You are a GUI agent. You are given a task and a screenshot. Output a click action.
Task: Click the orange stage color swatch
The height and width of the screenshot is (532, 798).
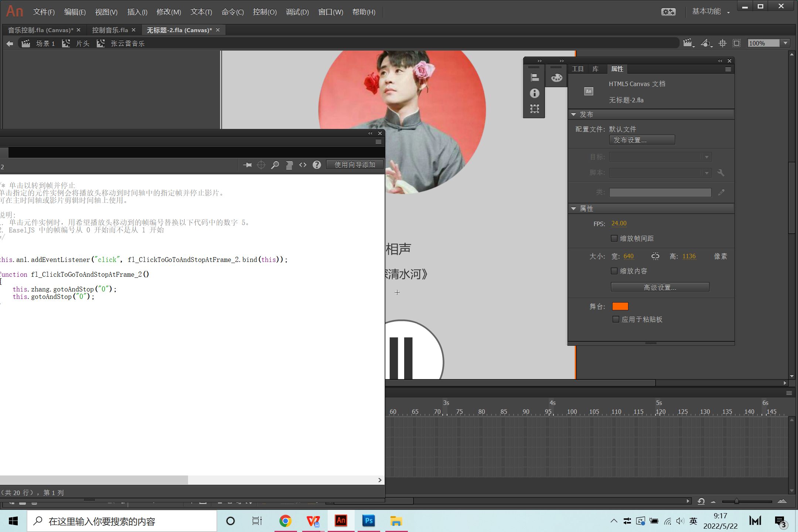(620, 306)
